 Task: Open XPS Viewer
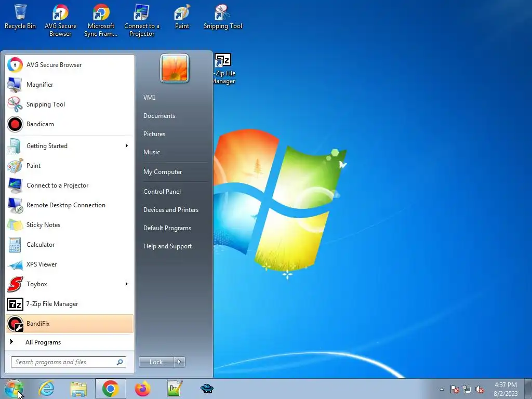pyautogui.click(x=70, y=264)
